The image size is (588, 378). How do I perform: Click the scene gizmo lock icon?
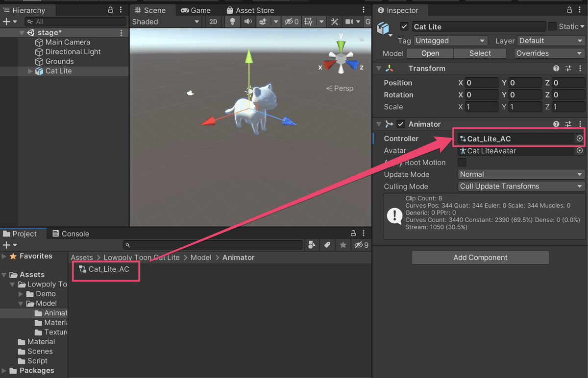point(362,38)
